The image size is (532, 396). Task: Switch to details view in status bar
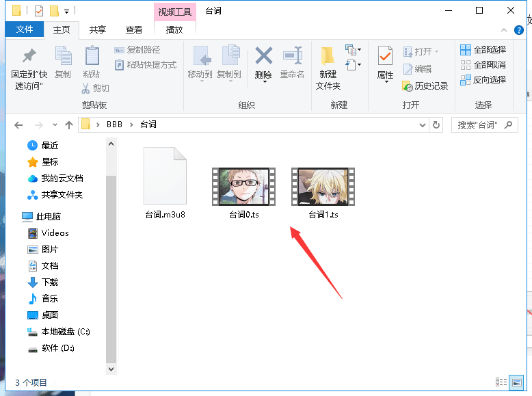[501, 382]
